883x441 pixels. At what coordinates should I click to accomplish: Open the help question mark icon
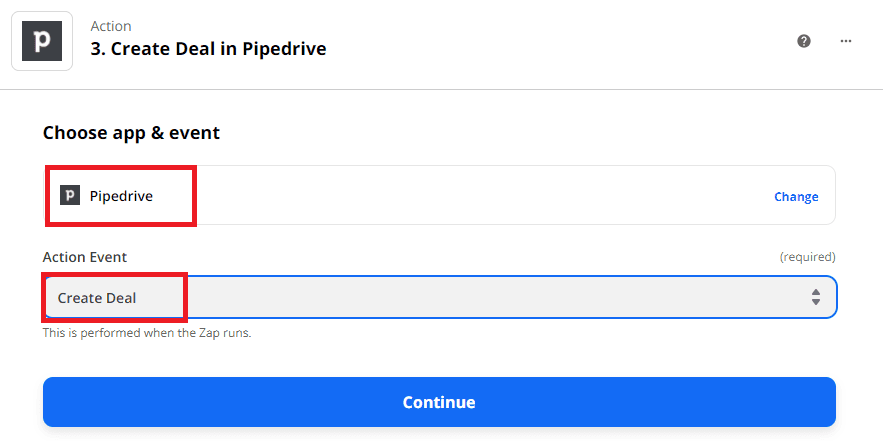[803, 41]
